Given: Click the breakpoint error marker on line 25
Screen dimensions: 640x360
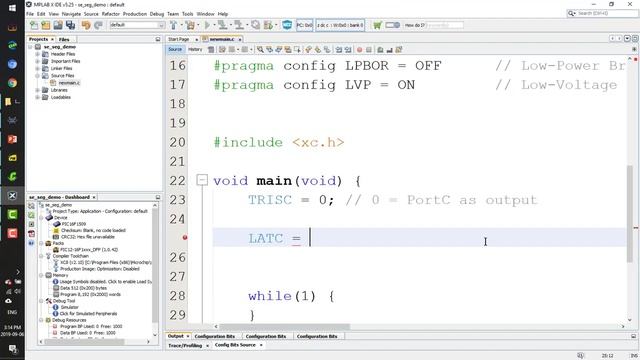Looking at the screenshot, I should (x=185, y=238).
